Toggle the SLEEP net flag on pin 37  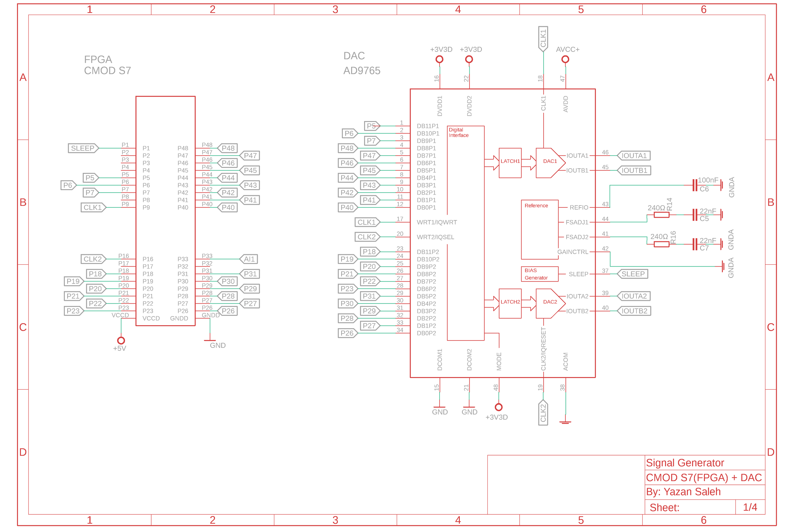pos(633,274)
